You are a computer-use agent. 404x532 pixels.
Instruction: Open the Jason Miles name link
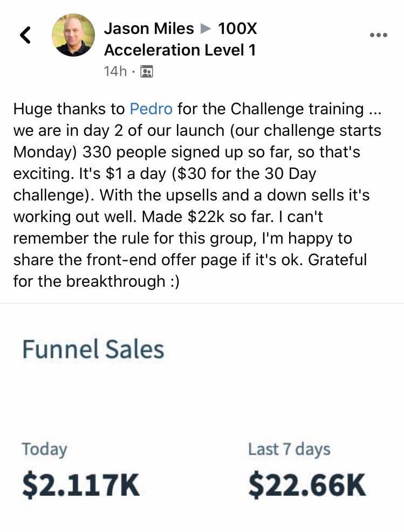pos(149,28)
